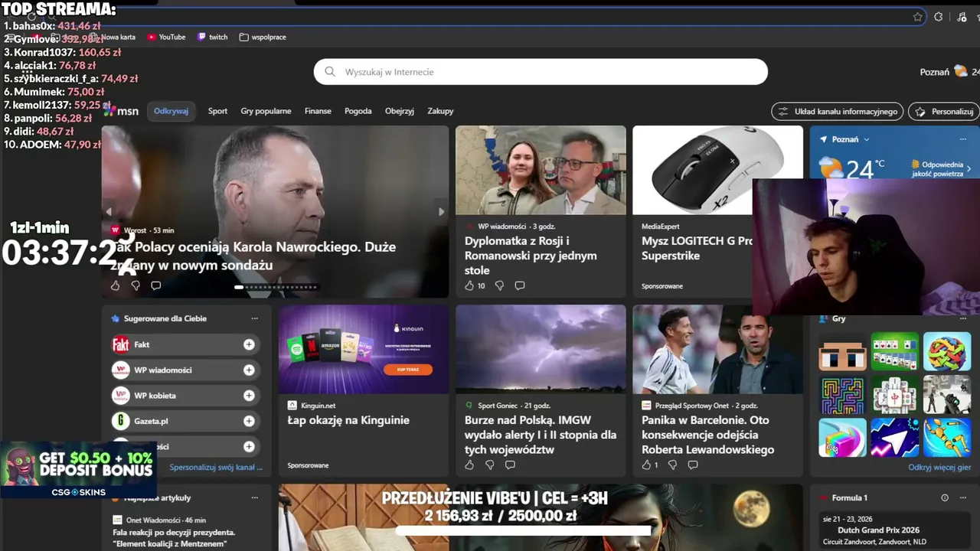Launch the solitaire card game tile
The height and width of the screenshot is (551, 980).
[895, 351]
